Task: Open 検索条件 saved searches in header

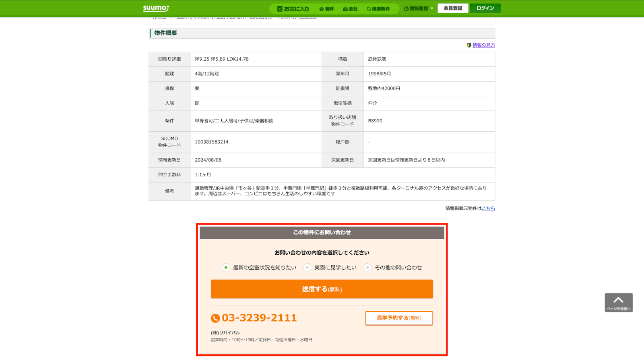Action: coord(378,8)
